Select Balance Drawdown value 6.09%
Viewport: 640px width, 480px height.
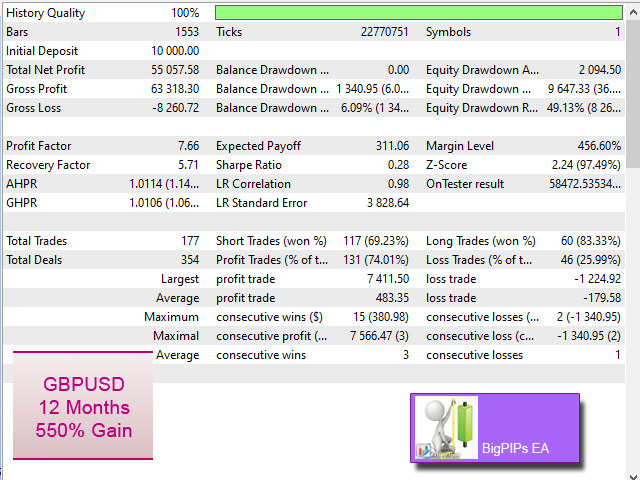[x=375, y=108]
